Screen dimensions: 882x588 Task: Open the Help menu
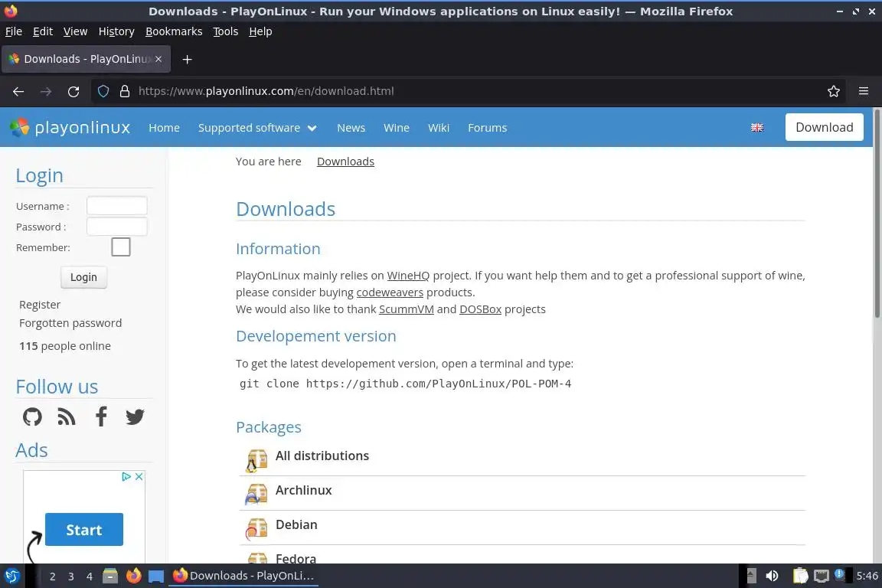(260, 31)
